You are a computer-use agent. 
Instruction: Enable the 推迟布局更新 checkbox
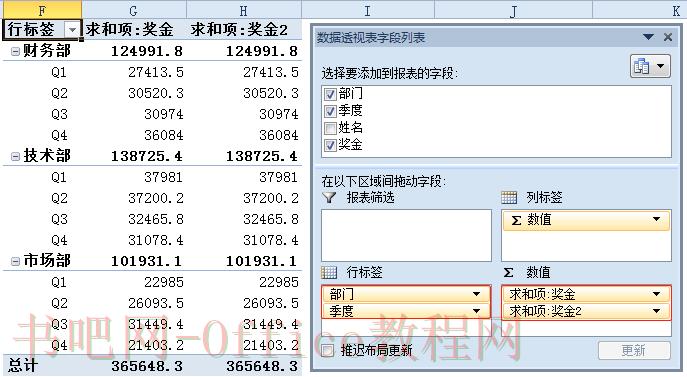coord(327,350)
